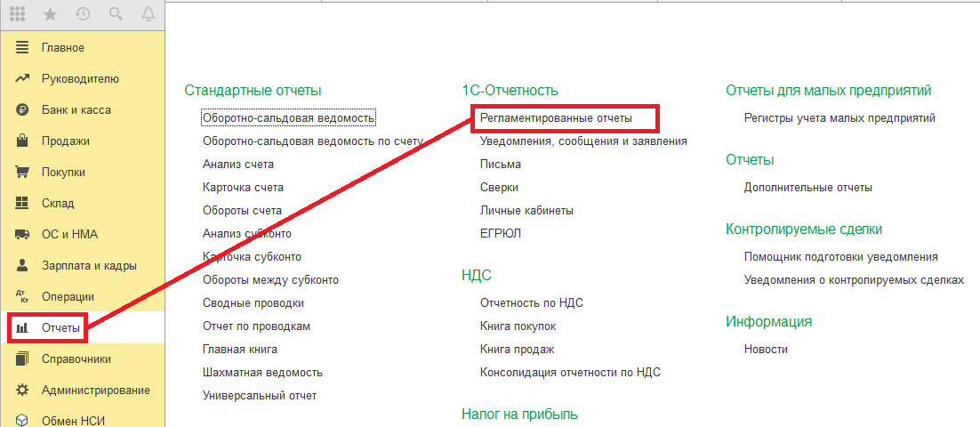Open Обороты между субконто report
This screenshot has width=980, height=427.
270,280
